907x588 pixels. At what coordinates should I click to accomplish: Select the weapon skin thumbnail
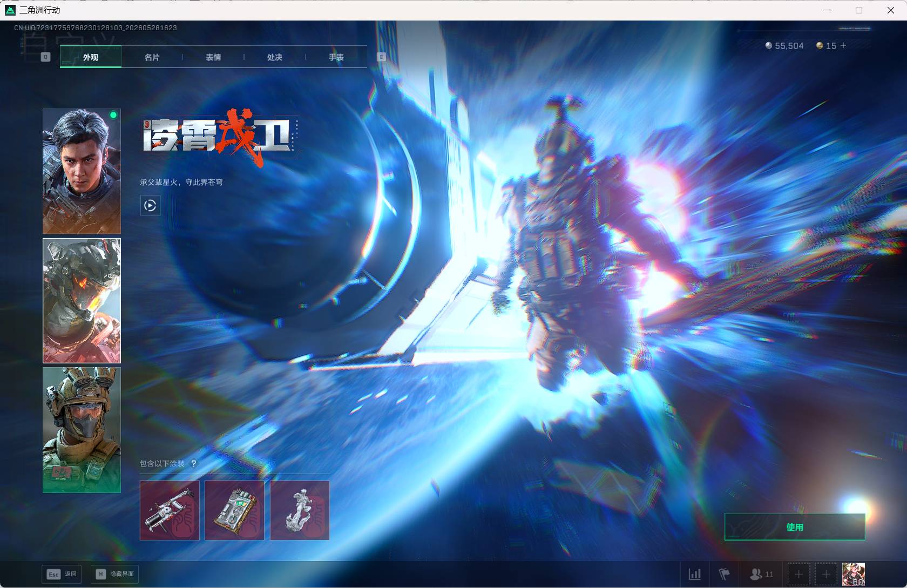[x=170, y=510]
